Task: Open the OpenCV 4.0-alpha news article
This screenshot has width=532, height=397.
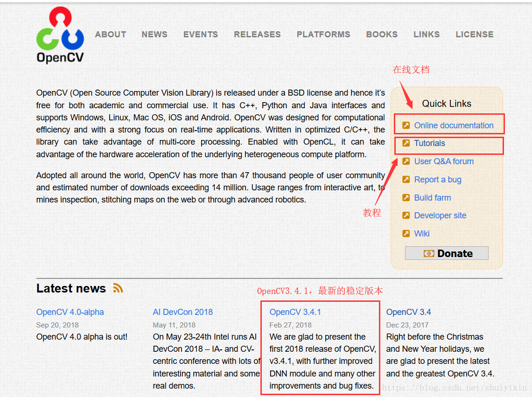Action: click(70, 312)
